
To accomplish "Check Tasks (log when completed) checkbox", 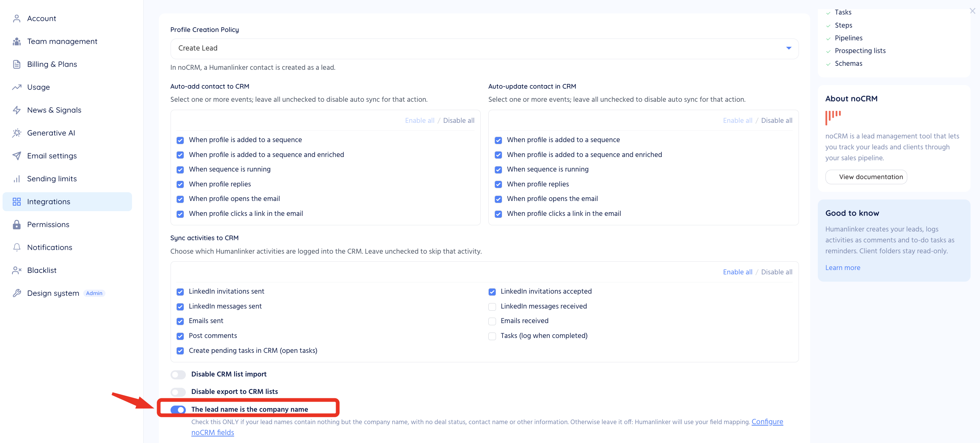I will click(492, 336).
